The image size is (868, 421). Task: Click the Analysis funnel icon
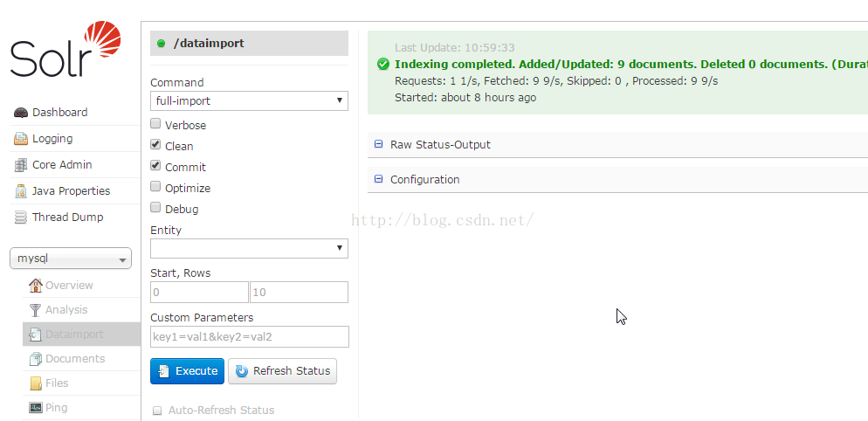[x=36, y=310]
